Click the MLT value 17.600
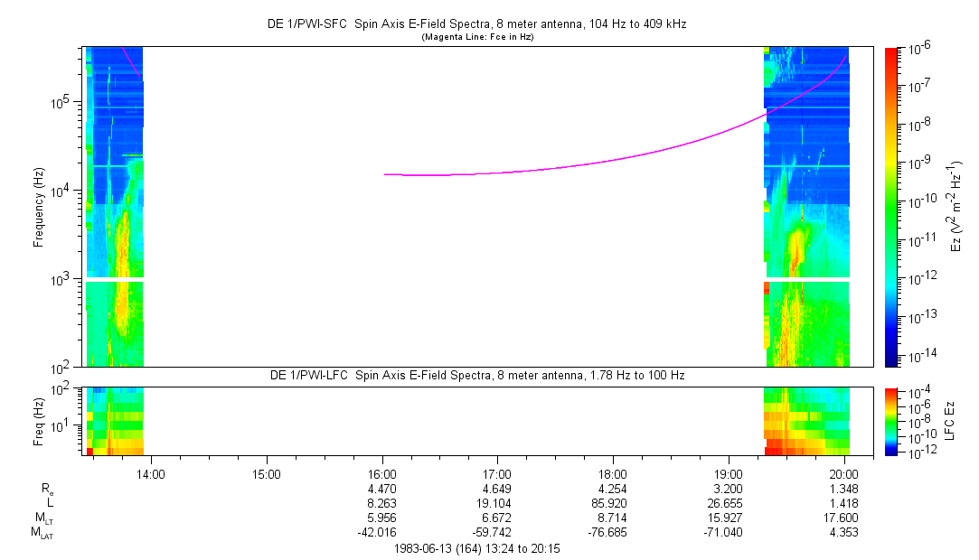 [841, 518]
